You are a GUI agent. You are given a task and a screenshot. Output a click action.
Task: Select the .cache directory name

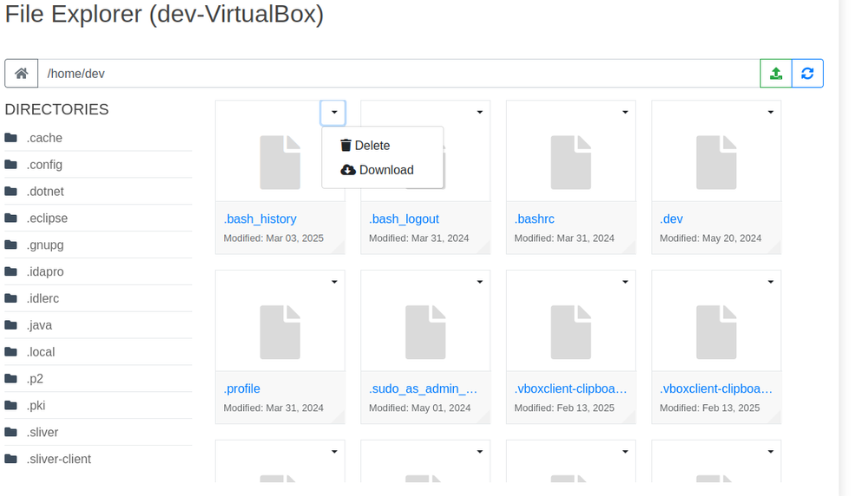[x=44, y=138]
